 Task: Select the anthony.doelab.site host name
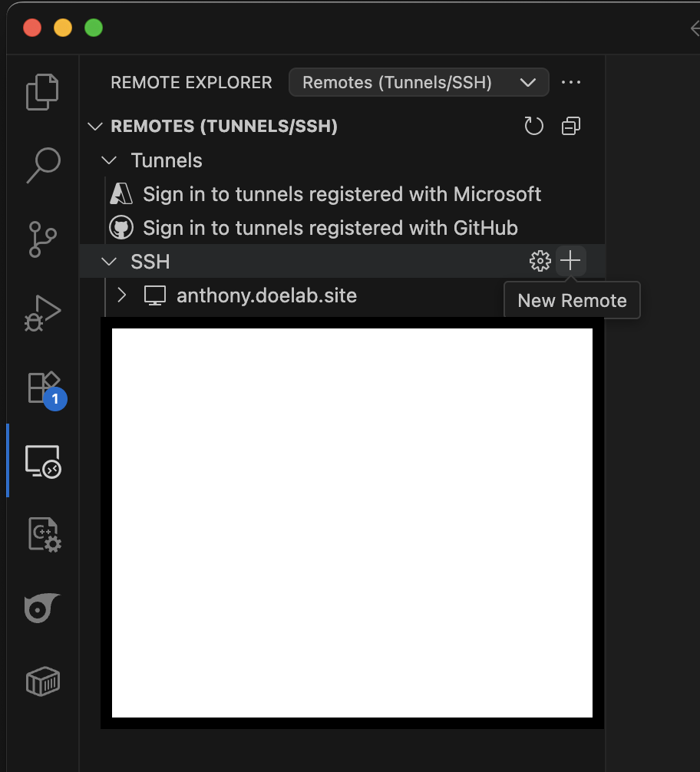point(266,295)
